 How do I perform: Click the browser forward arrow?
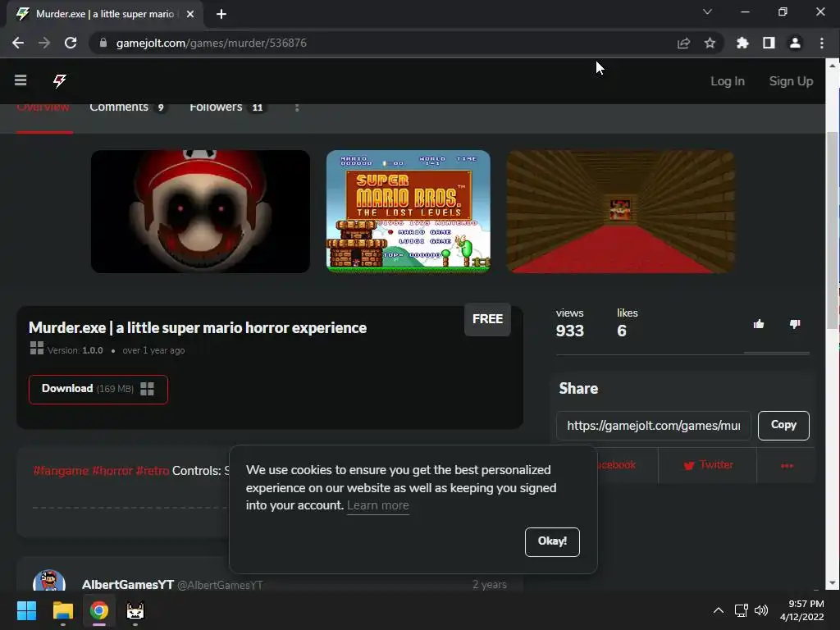click(44, 43)
